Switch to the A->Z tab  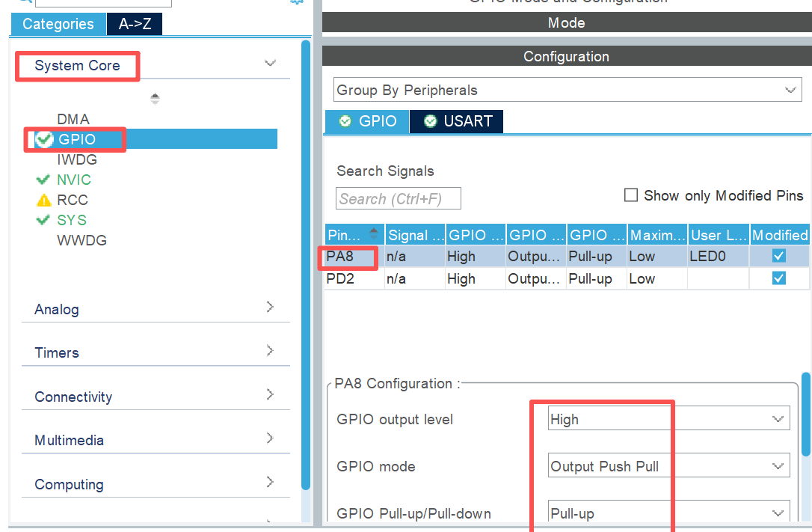[x=135, y=24]
